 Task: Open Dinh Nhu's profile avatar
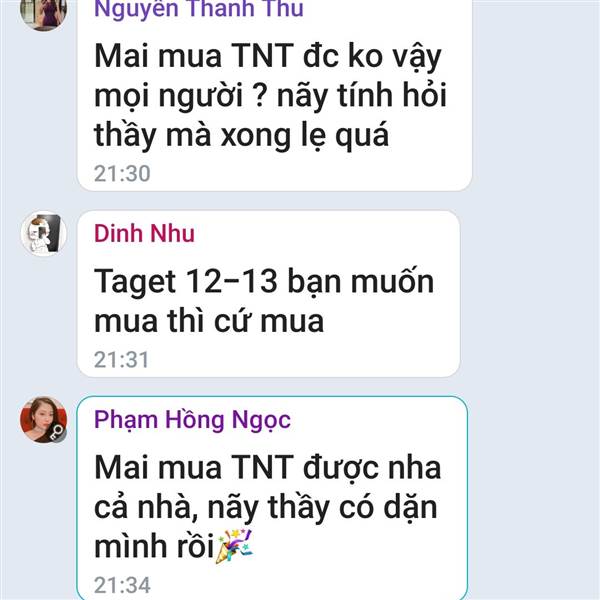point(43,234)
